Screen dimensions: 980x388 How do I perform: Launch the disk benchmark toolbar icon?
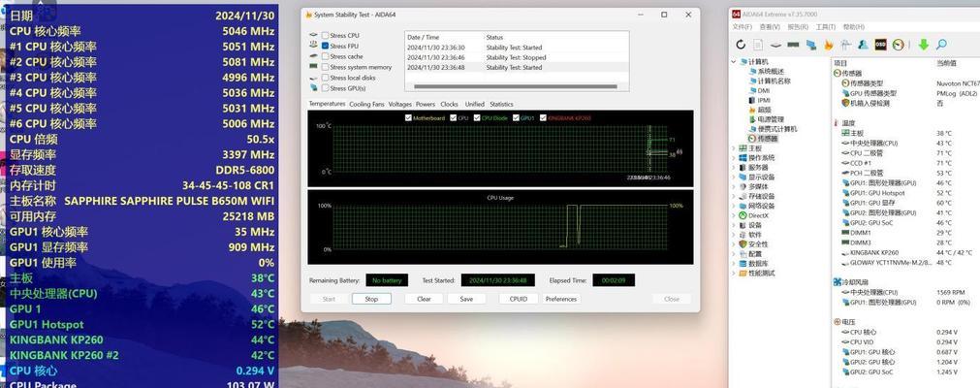[x=775, y=45]
